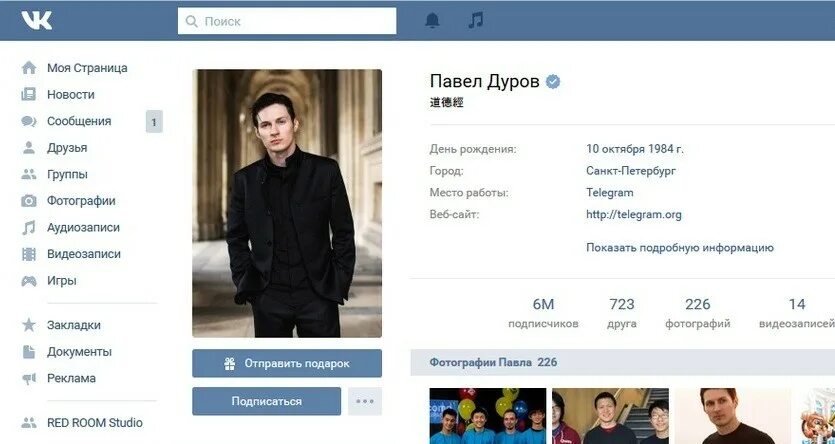
Task: Expand Показать подробную информацию
Action: point(680,248)
